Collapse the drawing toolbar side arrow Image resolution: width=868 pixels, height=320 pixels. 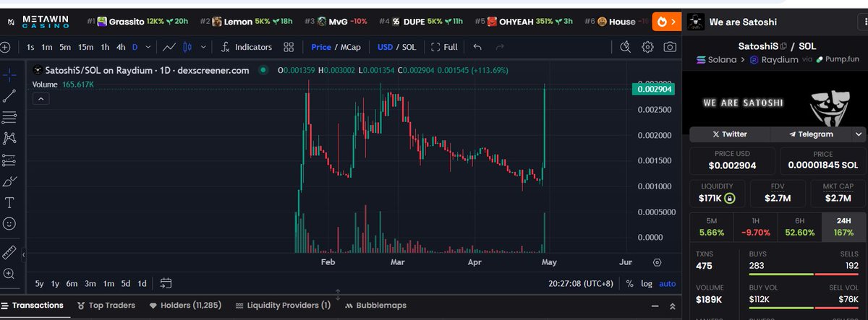[x=22, y=254]
